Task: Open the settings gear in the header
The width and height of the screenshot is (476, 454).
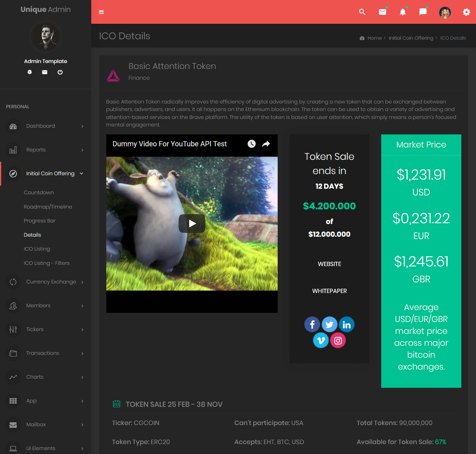Action: click(466, 12)
